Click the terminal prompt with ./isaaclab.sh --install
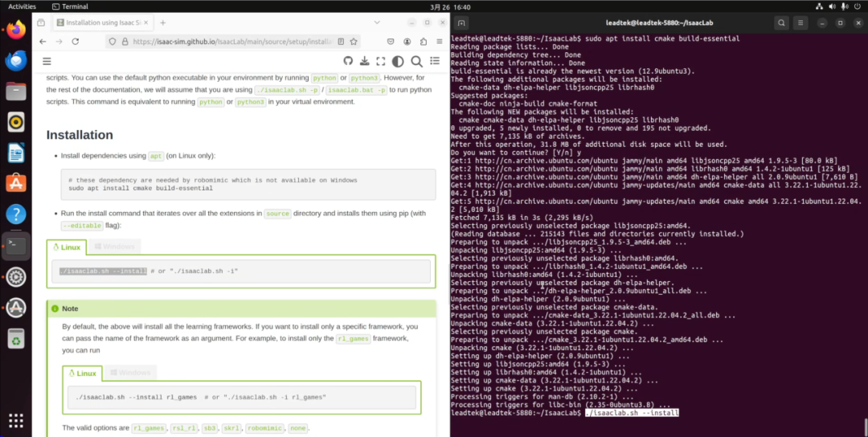Image resolution: width=868 pixels, height=437 pixels. (x=565, y=413)
